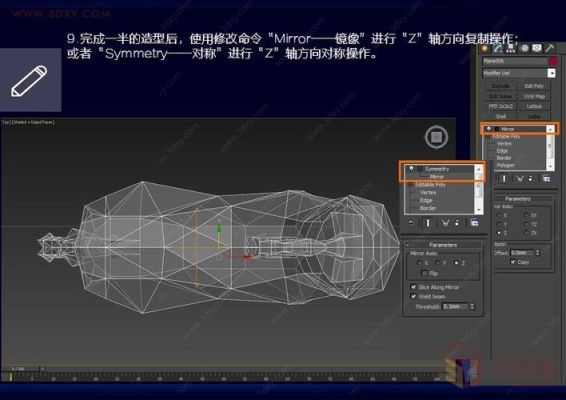
Task: Open the Motion panel wheel icon
Action: pos(524,48)
